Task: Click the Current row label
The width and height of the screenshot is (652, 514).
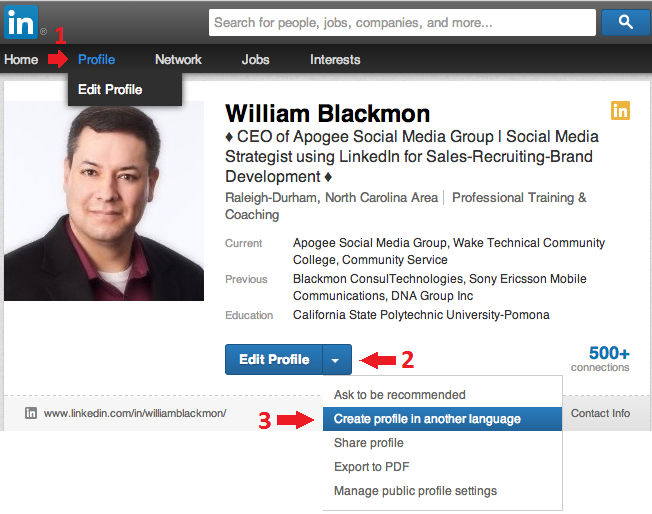Action: coord(244,243)
